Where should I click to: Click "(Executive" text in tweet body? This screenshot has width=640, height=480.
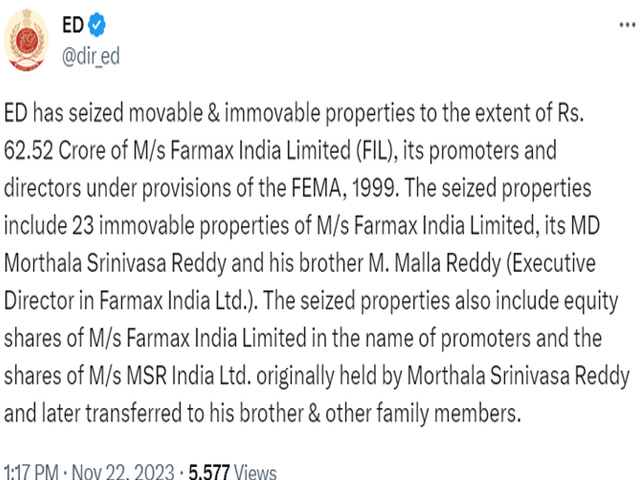(x=551, y=263)
